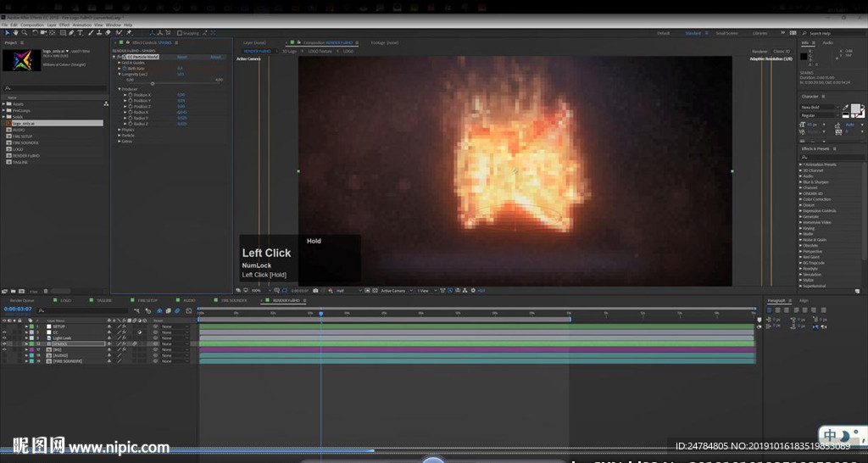
Task: Expand the Physics group
Action: click(119, 130)
